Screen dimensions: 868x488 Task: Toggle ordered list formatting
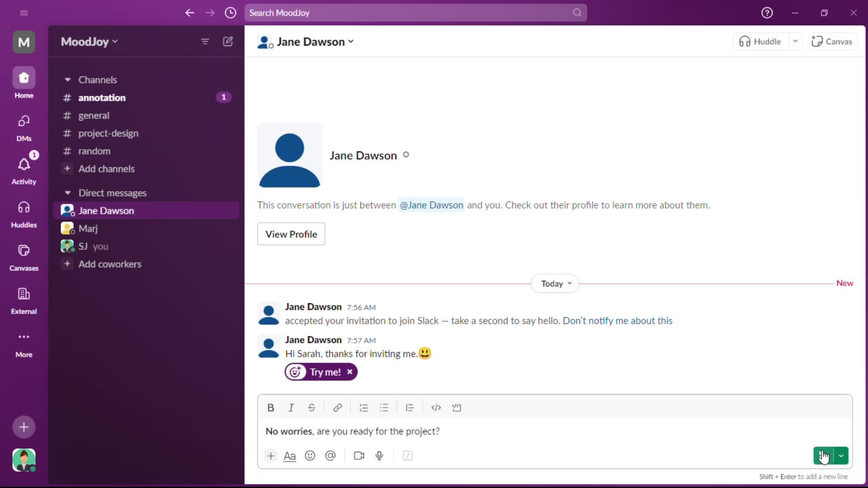(363, 408)
